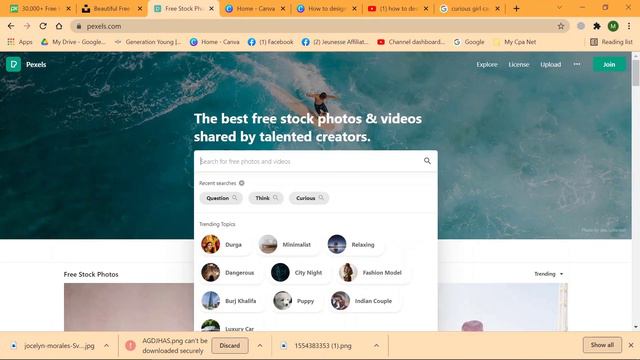Choose the Fashion Model trending topic
The height and width of the screenshot is (360, 640).
[373, 272]
